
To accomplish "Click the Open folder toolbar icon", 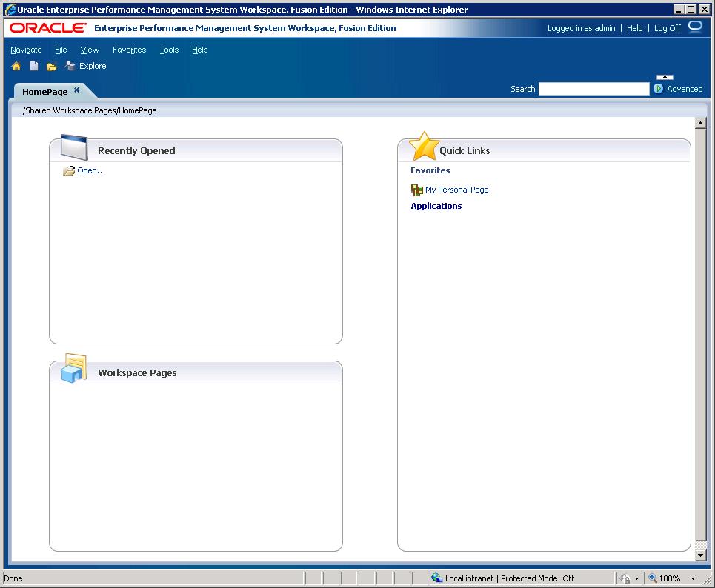I will point(52,67).
